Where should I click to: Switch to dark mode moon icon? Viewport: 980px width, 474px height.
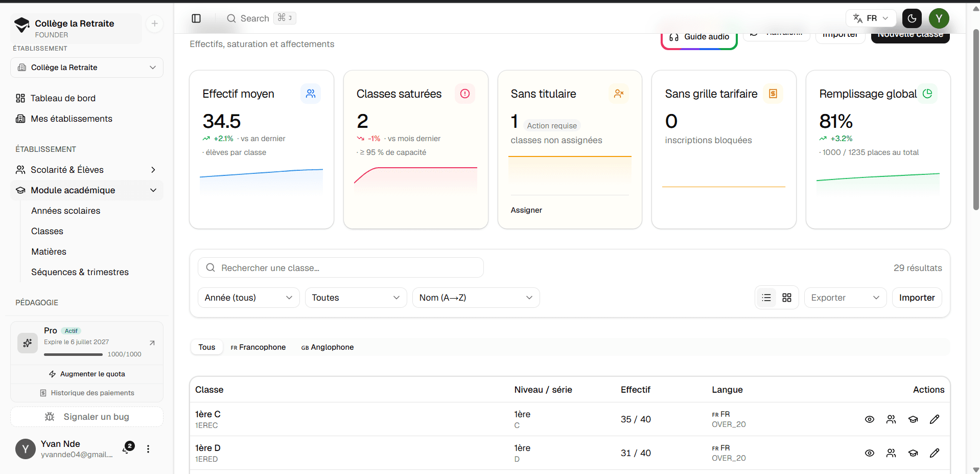point(912,18)
